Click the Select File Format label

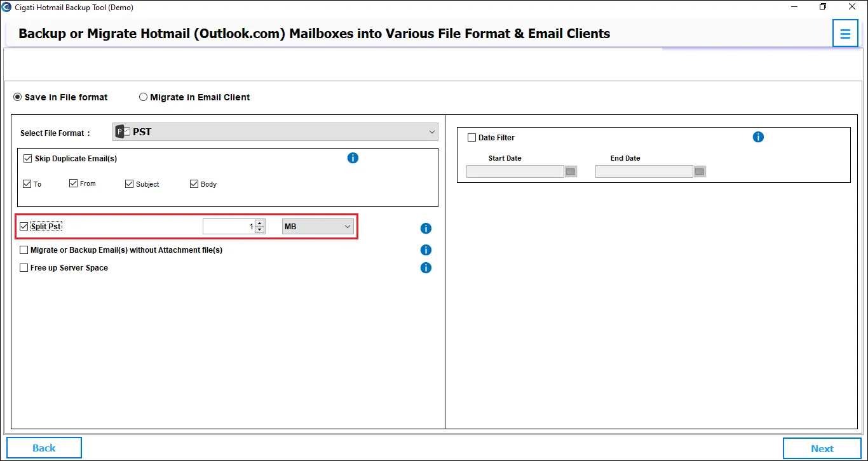[55, 133]
